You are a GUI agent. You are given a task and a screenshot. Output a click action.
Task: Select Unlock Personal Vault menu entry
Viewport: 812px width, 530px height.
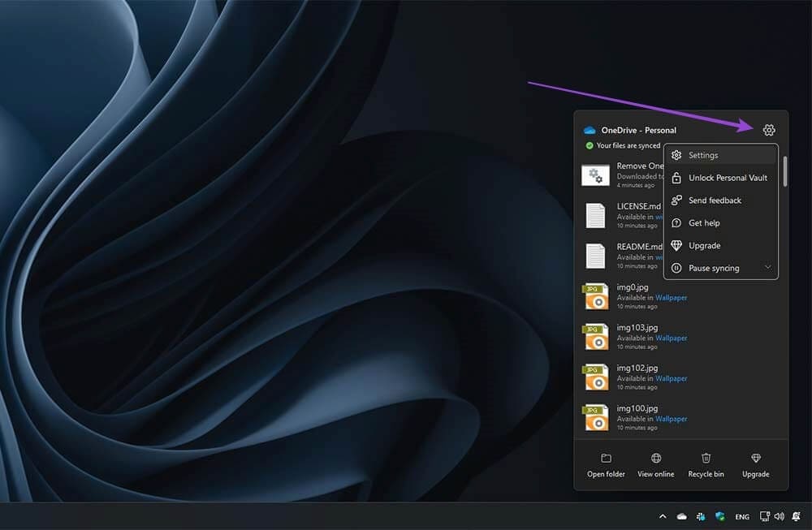pyautogui.click(x=721, y=178)
